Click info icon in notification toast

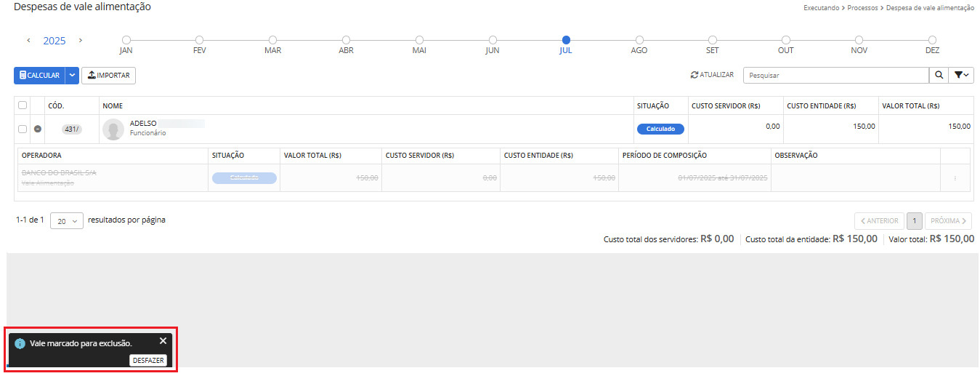point(20,343)
